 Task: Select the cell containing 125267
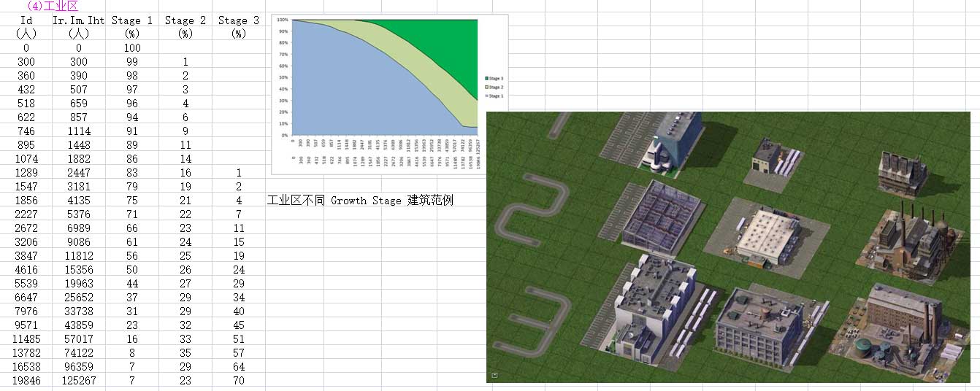(x=79, y=380)
